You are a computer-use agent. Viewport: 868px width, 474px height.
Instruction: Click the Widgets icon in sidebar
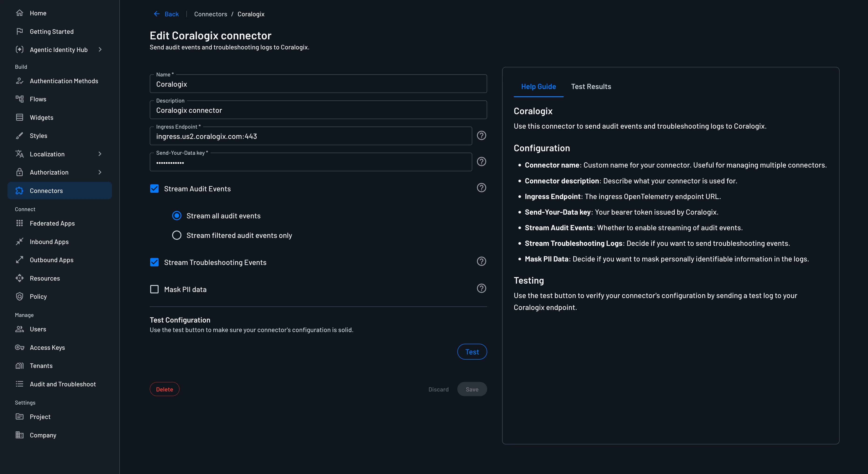coord(20,117)
